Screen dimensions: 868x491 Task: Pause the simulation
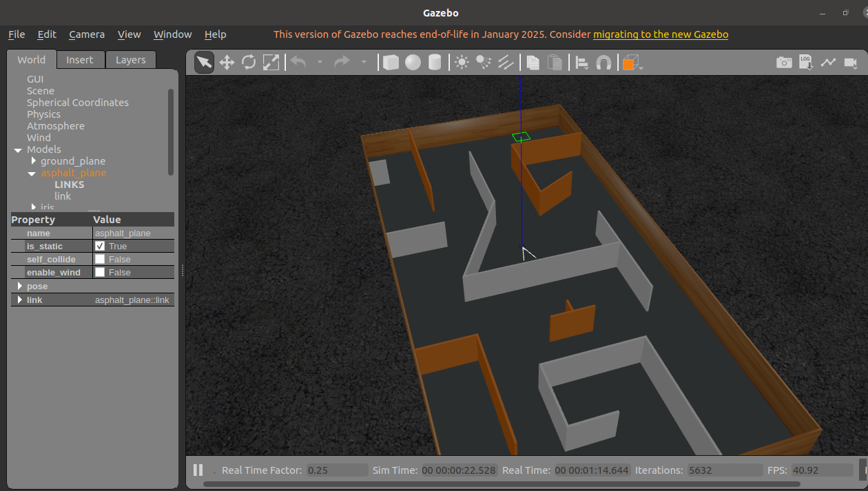tap(198, 470)
